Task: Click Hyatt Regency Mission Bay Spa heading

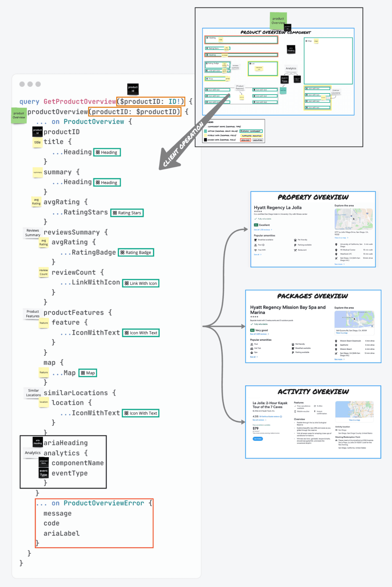Action: tap(288, 310)
